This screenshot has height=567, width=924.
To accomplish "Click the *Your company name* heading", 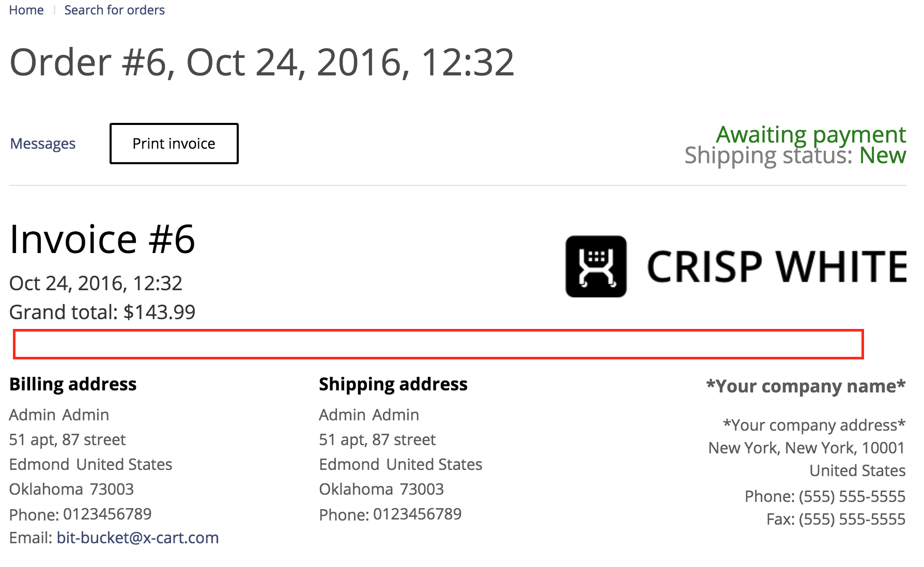I will [x=805, y=386].
